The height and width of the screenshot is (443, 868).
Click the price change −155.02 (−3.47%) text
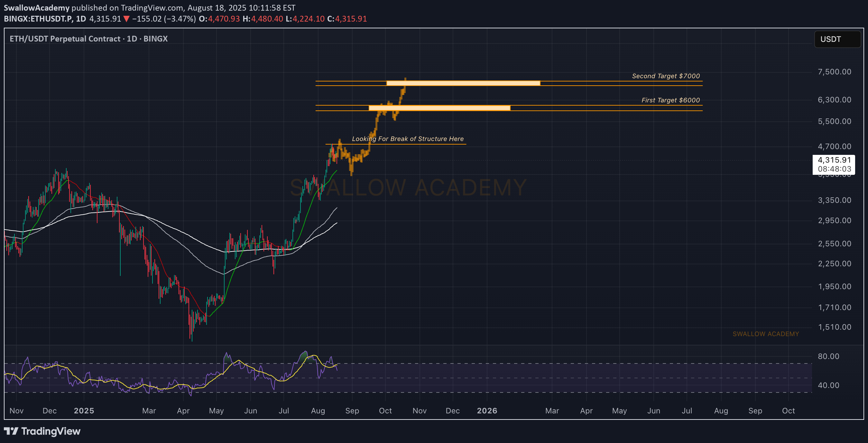click(164, 19)
